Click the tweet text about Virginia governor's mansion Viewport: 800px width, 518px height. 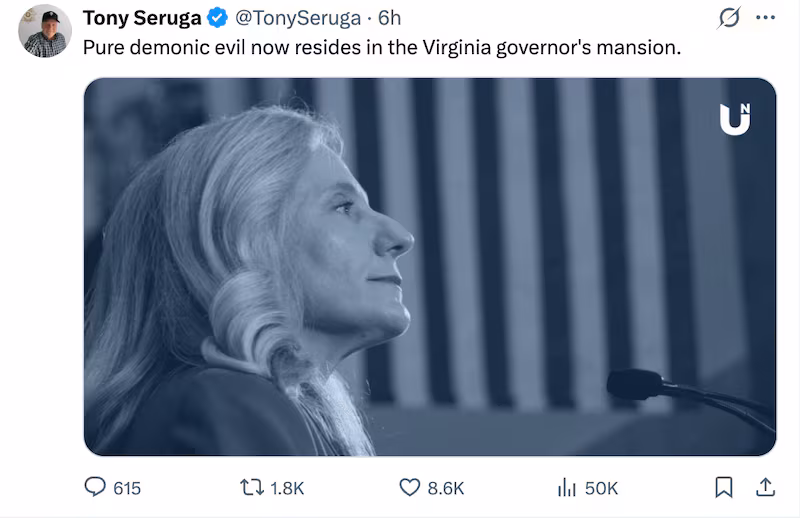[x=381, y=47]
